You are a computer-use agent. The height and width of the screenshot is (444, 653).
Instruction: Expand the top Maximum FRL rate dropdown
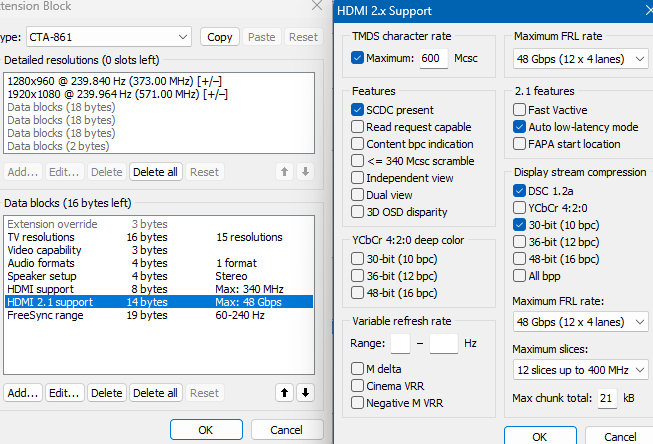[580, 59]
